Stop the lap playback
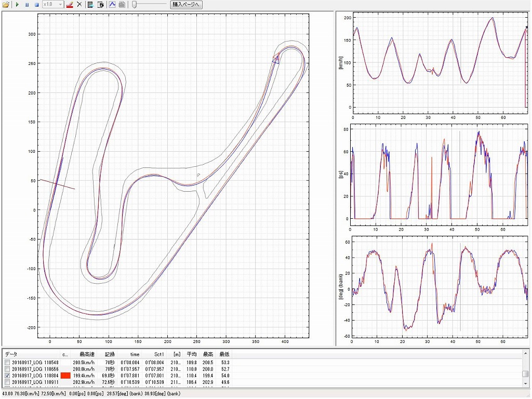 [x=36, y=5]
